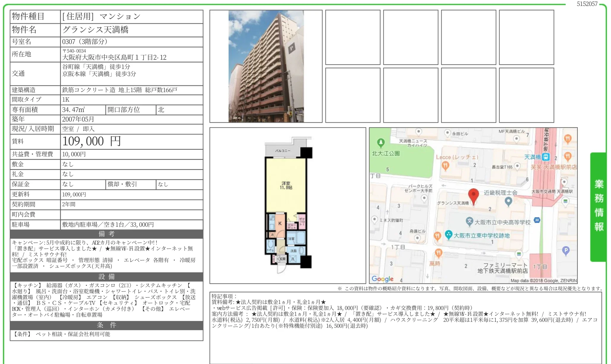Screen dimensions: 611x364
Task: Click the route 30 road badge
Action: pyautogui.click(x=537, y=220)
